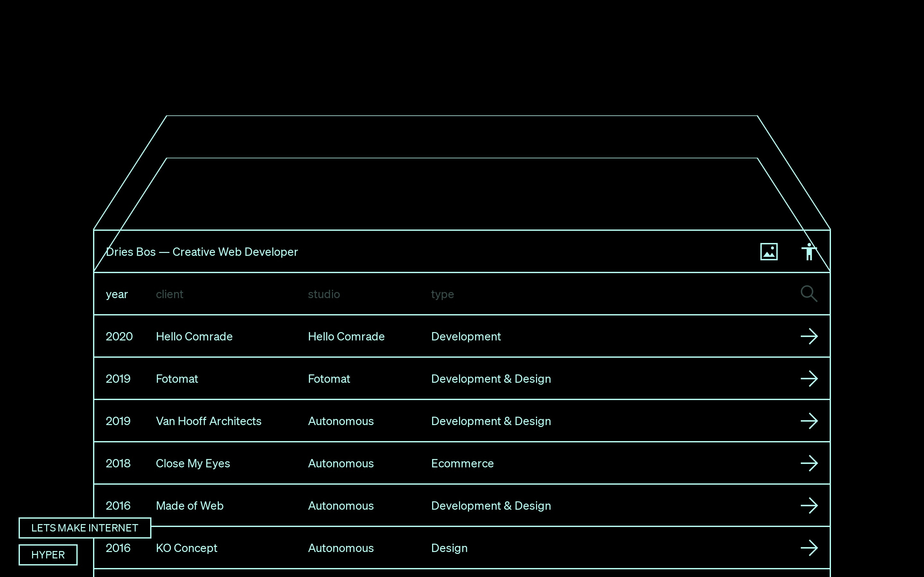Click Made of Web row arrow
Viewport: 924px width, 577px height.
809,506
